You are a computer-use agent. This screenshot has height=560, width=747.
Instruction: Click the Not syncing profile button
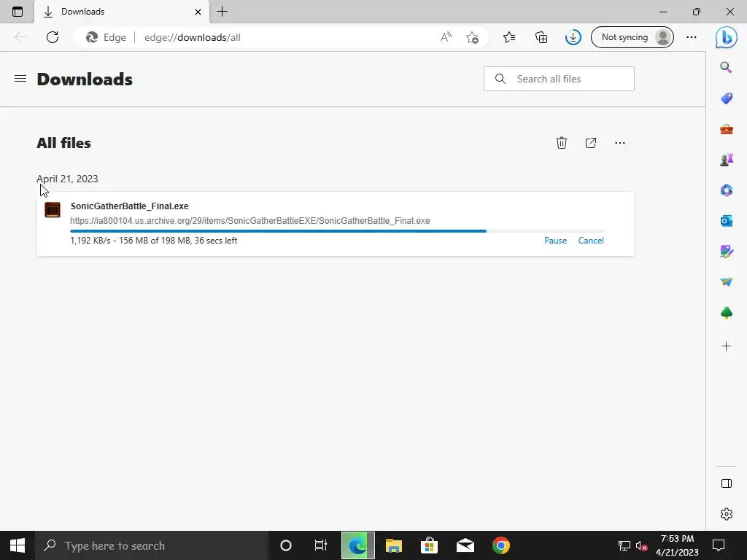tap(632, 37)
